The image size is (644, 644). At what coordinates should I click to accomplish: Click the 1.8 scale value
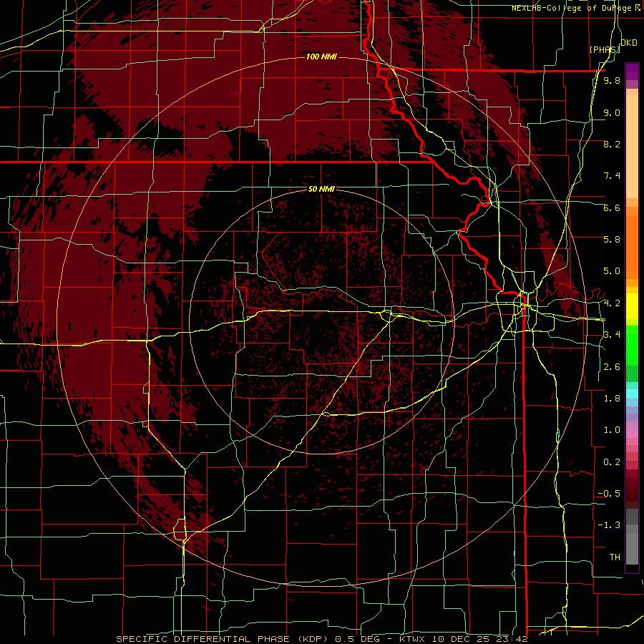click(x=612, y=399)
